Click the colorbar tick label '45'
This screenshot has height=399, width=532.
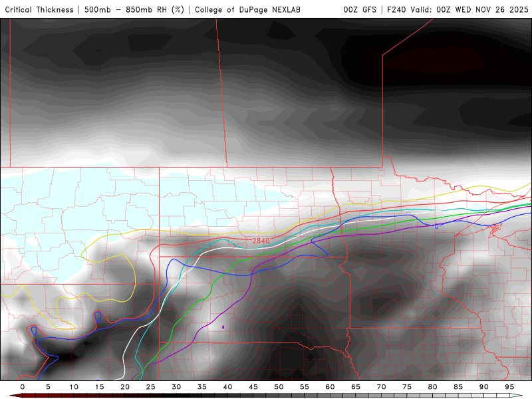pos(253,387)
